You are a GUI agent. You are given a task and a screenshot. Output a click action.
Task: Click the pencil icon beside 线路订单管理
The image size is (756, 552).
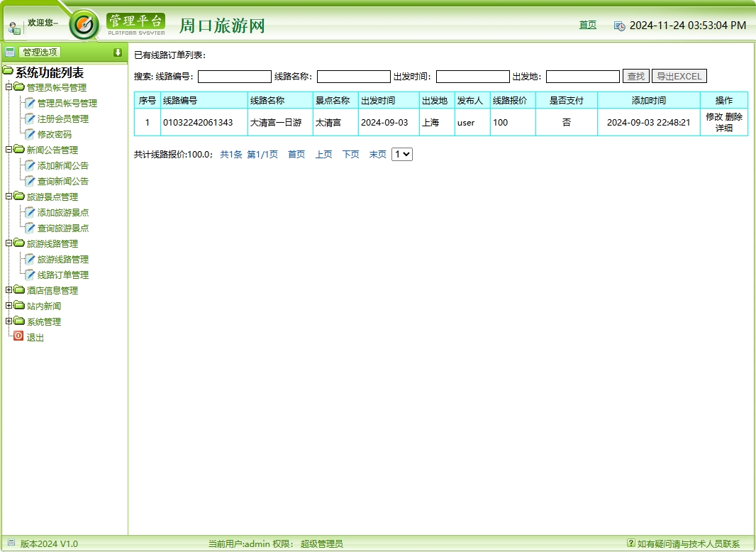pos(30,275)
